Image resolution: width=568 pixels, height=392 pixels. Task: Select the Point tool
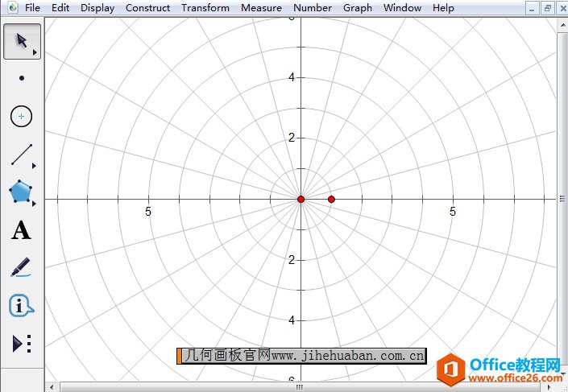tap(22, 78)
